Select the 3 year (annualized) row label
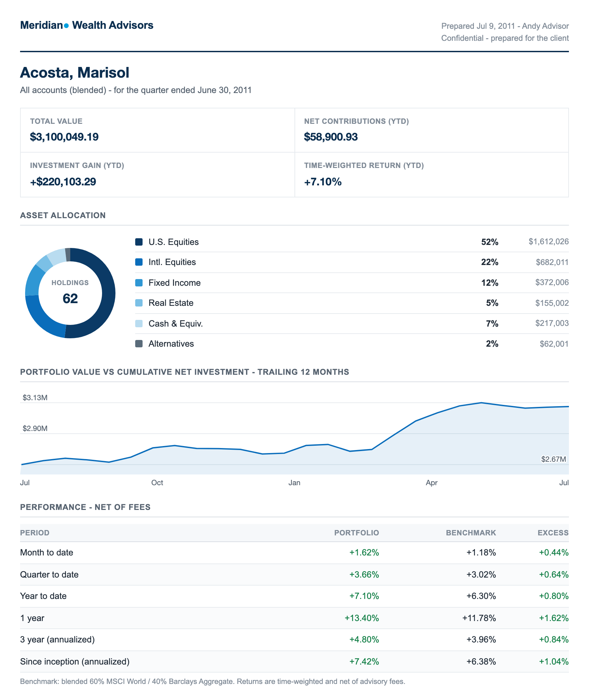The height and width of the screenshot is (700, 589). click(57, 639)
